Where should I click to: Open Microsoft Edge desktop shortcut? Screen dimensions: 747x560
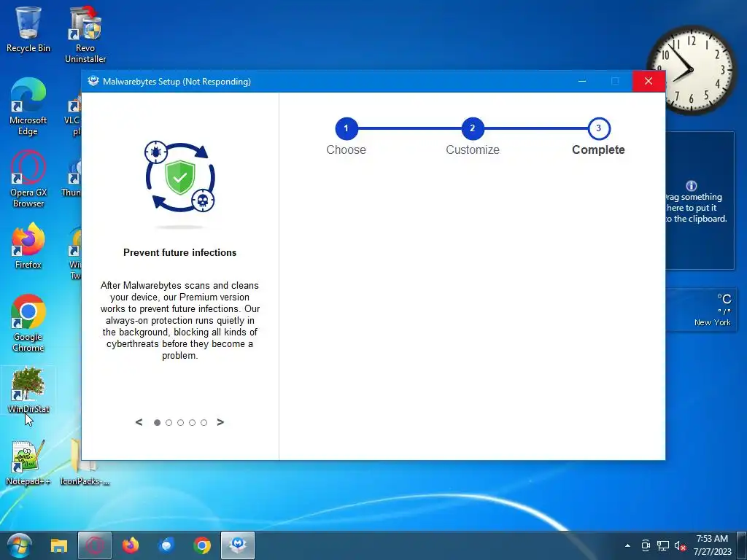click(x=28, y=106)
